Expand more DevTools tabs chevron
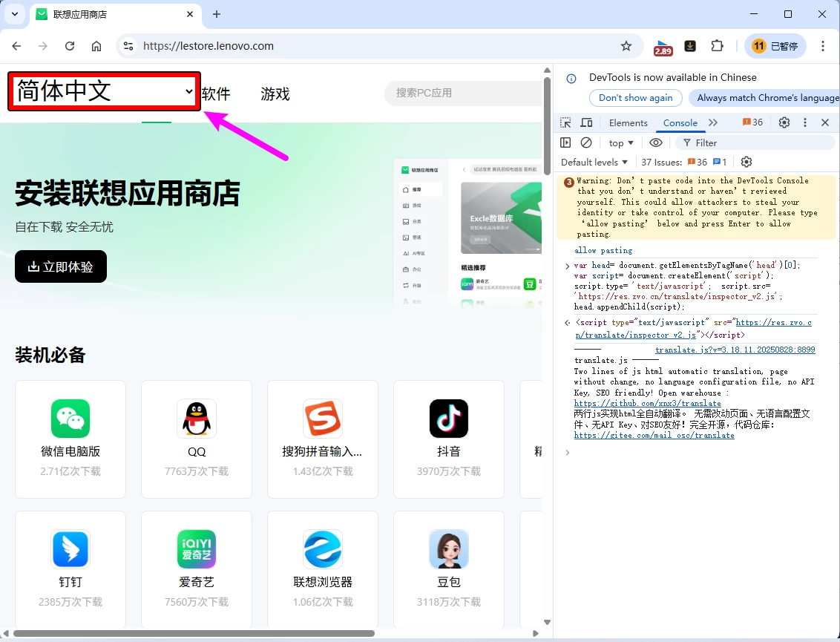 click(713, 122)
